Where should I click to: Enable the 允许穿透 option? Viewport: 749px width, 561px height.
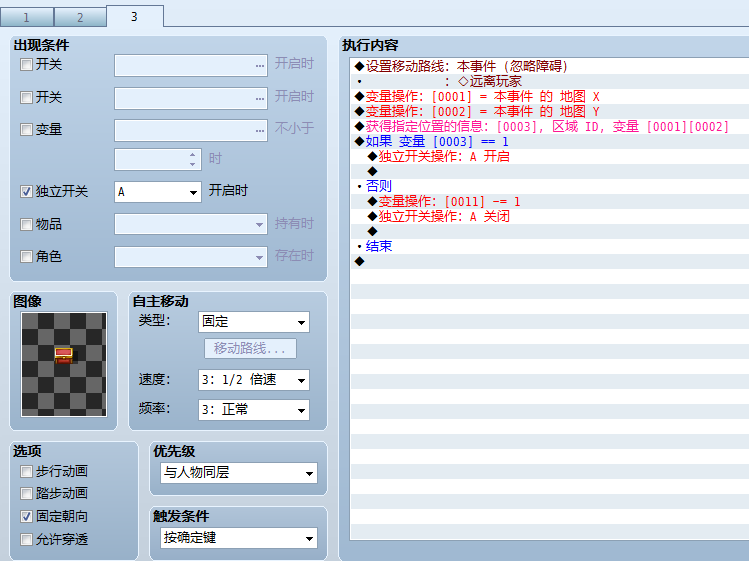point(26,539)
